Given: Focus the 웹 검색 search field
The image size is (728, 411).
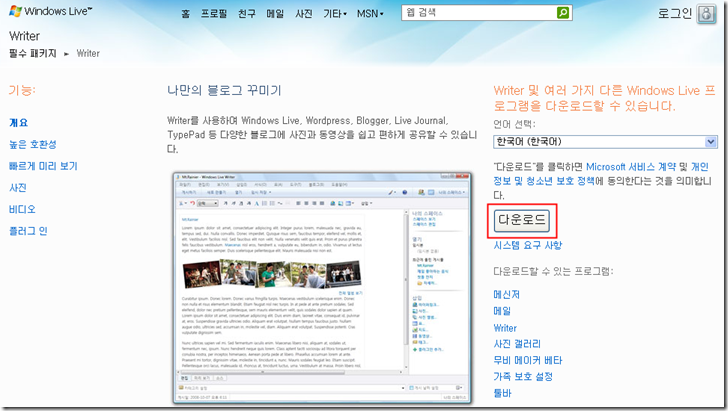Looking at the screenshot, I should 479,13.
